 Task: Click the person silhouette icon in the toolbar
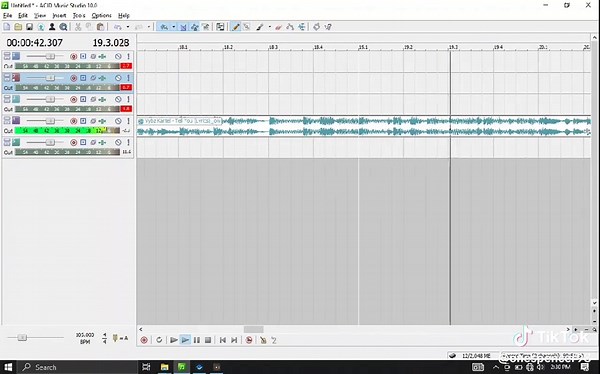tap(52, 27)
